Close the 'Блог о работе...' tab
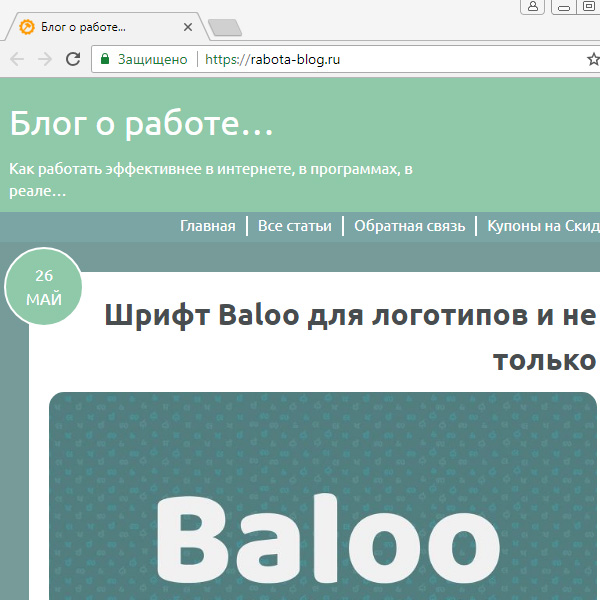 click(x=188, y=27)
